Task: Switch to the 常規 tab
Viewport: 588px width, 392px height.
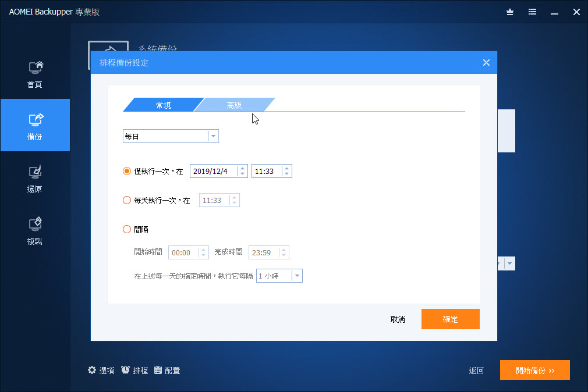Action: coord(163,105)
